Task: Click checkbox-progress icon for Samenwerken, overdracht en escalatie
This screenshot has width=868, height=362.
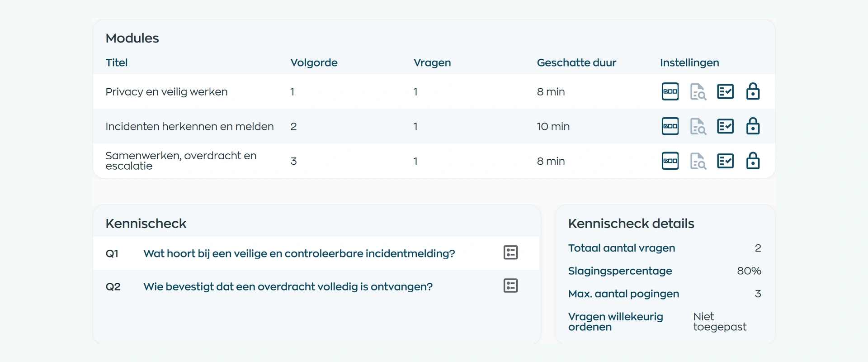Action: (x=670, y=161)
